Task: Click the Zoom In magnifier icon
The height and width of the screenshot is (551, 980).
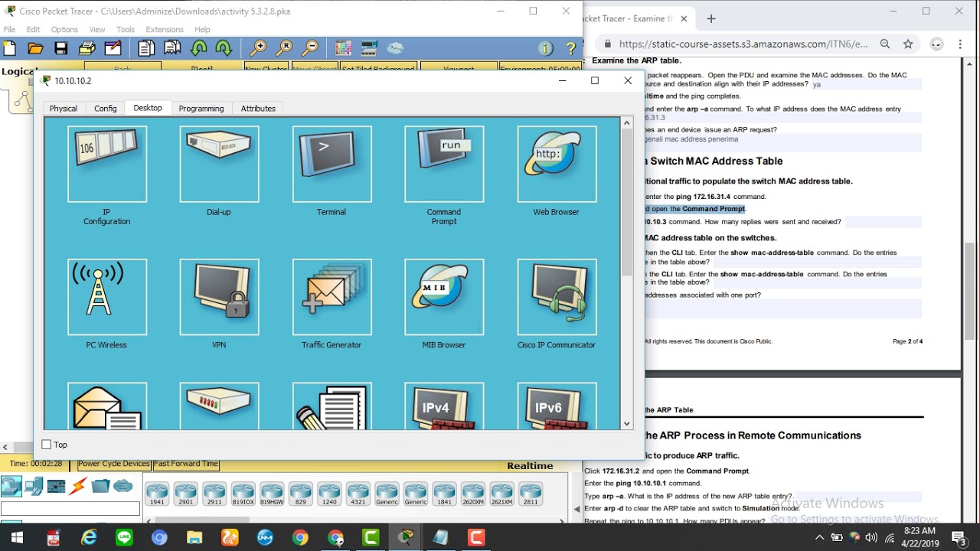Action: [259, 48]
